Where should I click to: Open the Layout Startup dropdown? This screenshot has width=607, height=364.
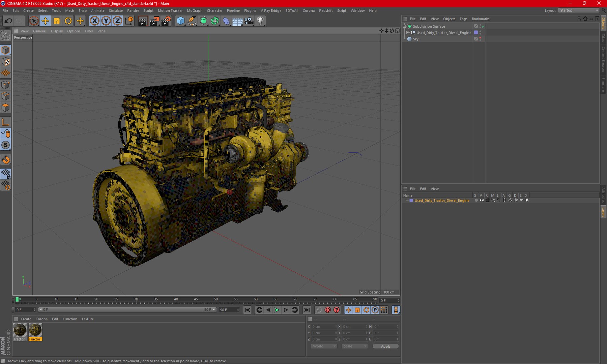579,10
